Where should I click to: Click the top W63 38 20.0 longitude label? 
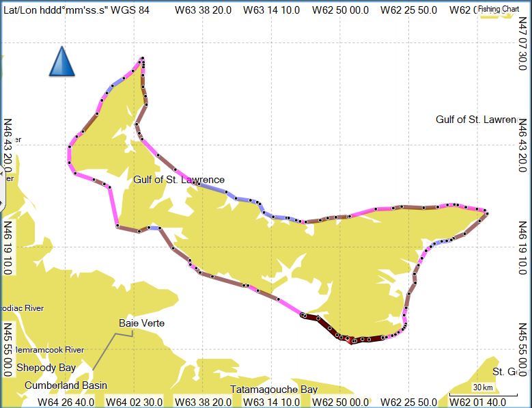204,10
